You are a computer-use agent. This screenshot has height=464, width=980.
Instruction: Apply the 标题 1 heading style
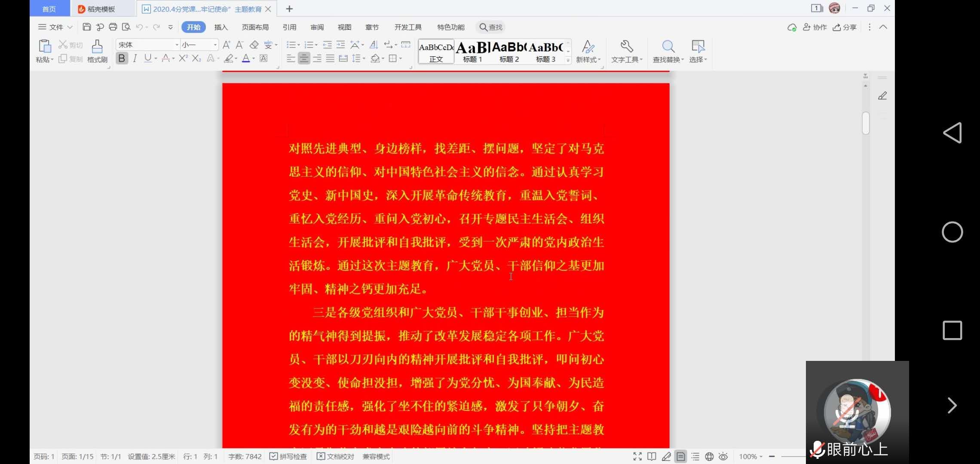point(472,51)
